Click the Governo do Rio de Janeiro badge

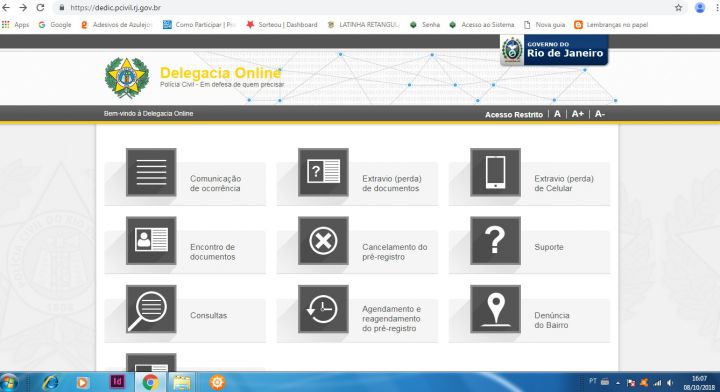(x=554, y=50)
